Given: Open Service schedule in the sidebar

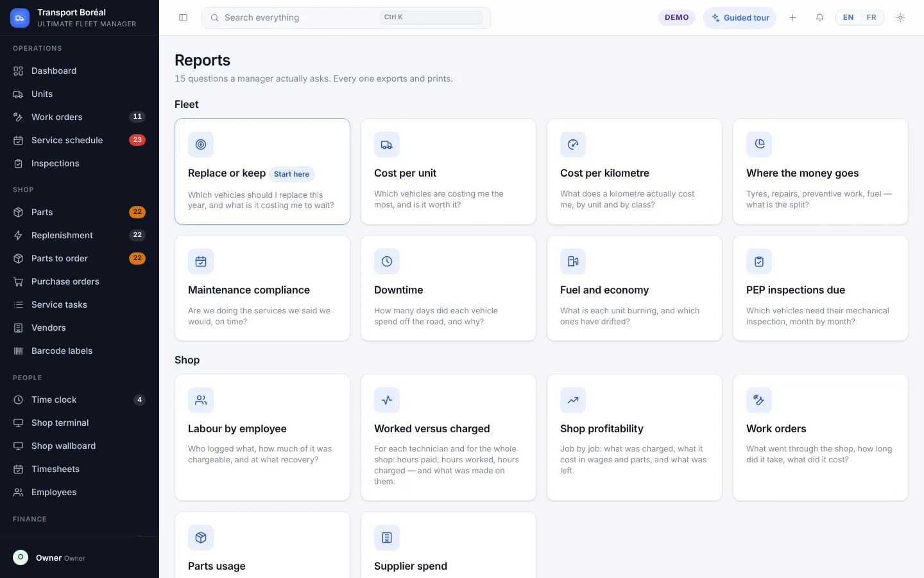Looking at the screenshot, I should pos(80,140).
